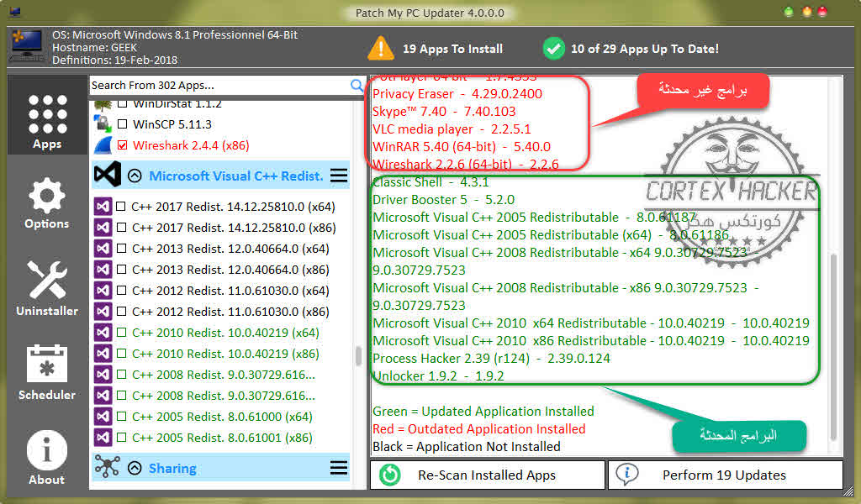Select Microsoft Visual C++ 2005 Redistributable (x64) entry
Screen dimensions: 861x504
(551, 234)
